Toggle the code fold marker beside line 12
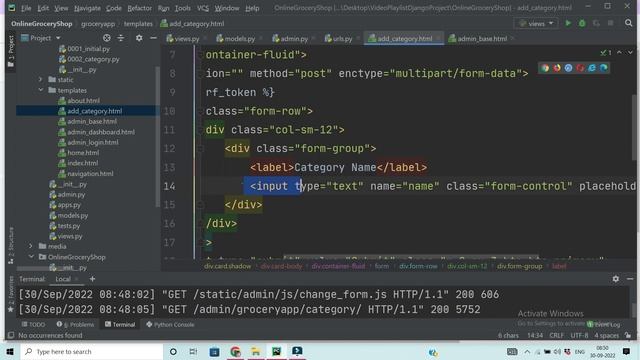The height and width of the screenshot is (360, 640). [200, 149]
